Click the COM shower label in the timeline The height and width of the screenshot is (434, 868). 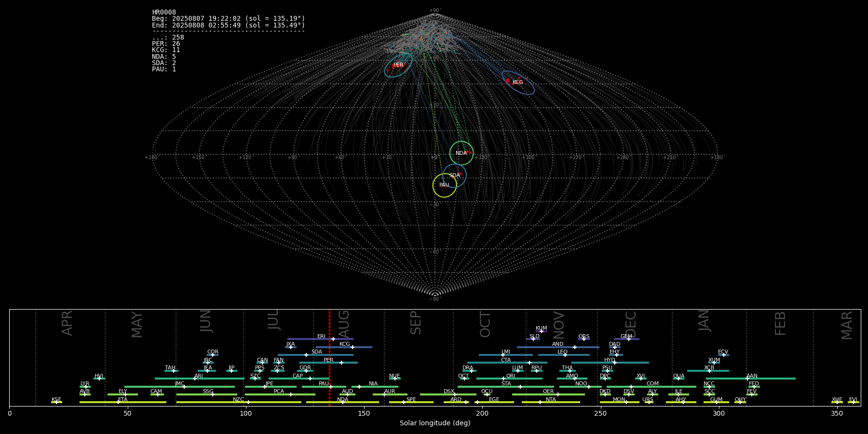(x=652, y=384)
